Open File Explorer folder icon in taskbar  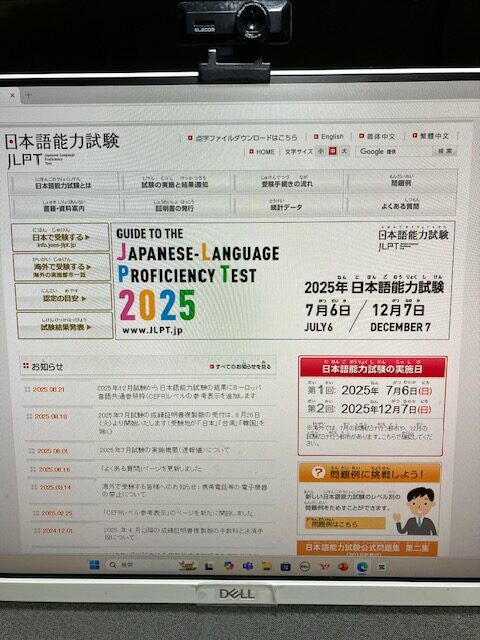pyautogui.click(x=267, y=566)
